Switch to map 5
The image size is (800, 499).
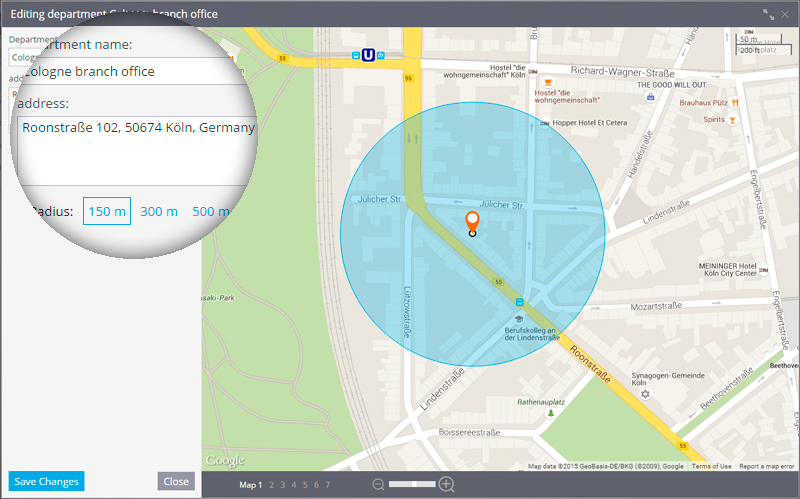tap(305, 485)
